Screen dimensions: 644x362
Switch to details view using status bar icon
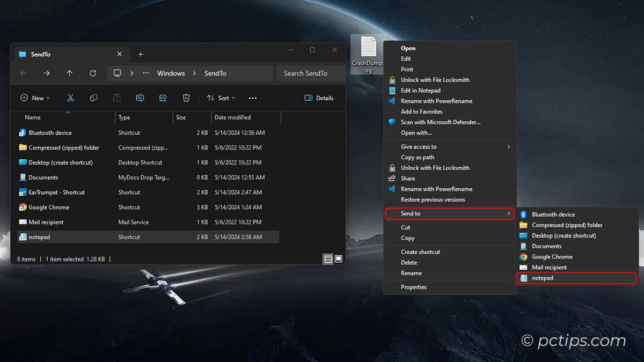[x=328, y=259]
